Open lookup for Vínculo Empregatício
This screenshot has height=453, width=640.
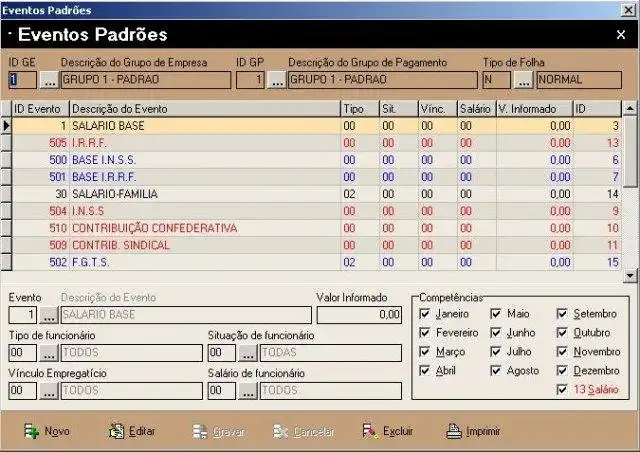point(49,391)
